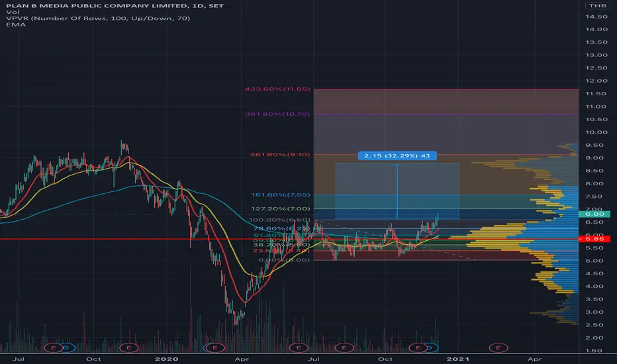Select the 2.15 (32.29%) 43 measurement label
Viewport: 617px width, 364px height.
point(397,156)
